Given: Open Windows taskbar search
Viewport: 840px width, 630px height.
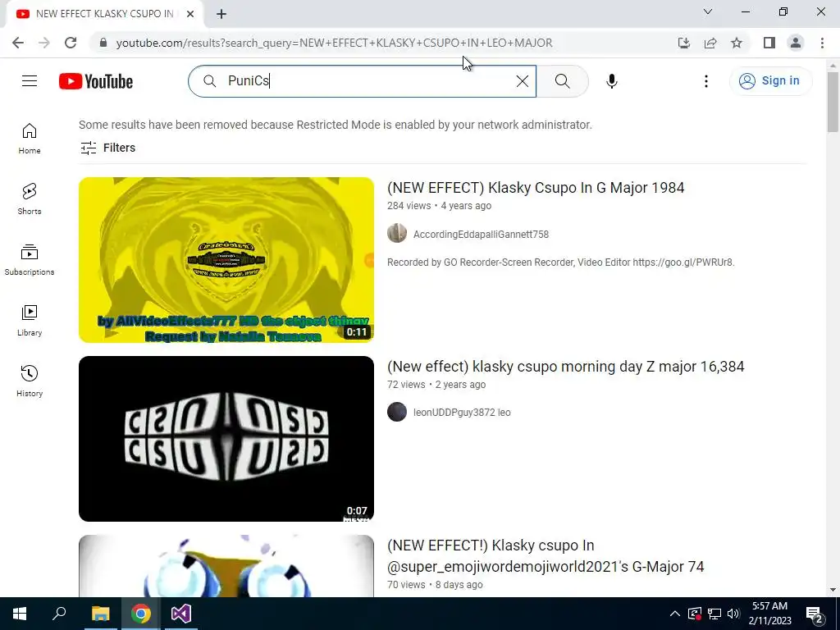Looking at the screenshot, I should tap(59, 614).
